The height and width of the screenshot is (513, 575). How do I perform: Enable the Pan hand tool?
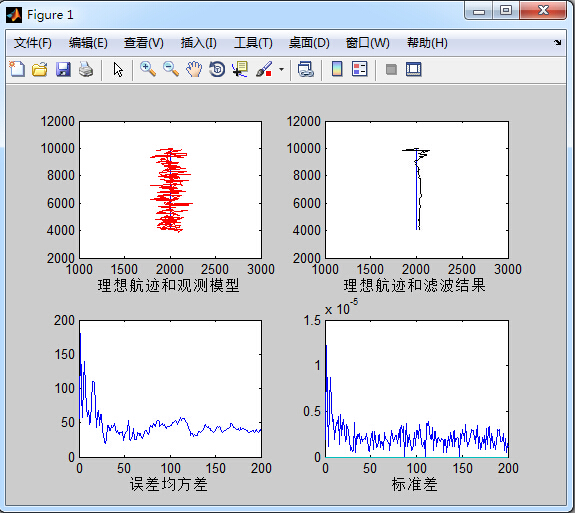tap(194, 69)
